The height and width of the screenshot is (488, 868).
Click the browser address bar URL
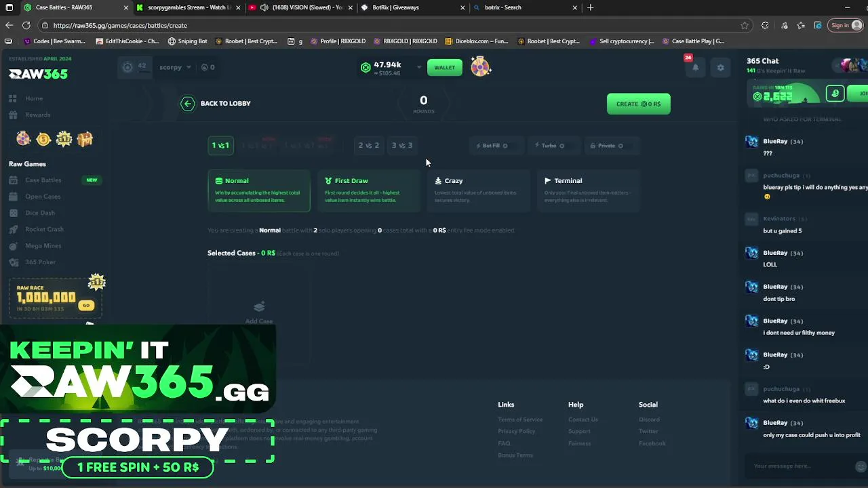tap(120, 26)
